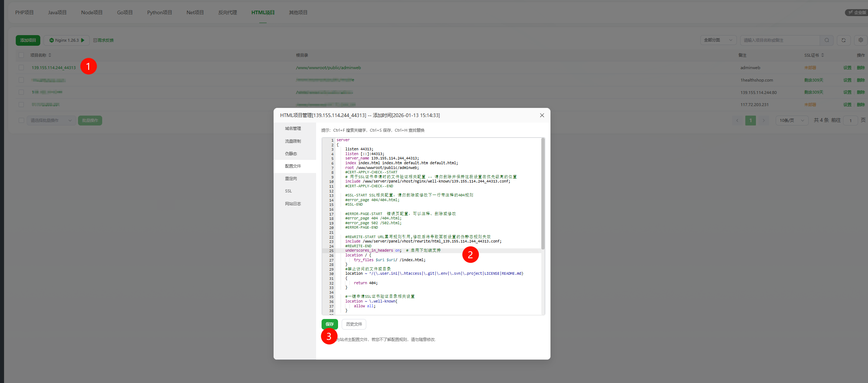Open the 10条/页 page size dropdown
Viewport: 868px width, 383px height.
click(791, 120)
